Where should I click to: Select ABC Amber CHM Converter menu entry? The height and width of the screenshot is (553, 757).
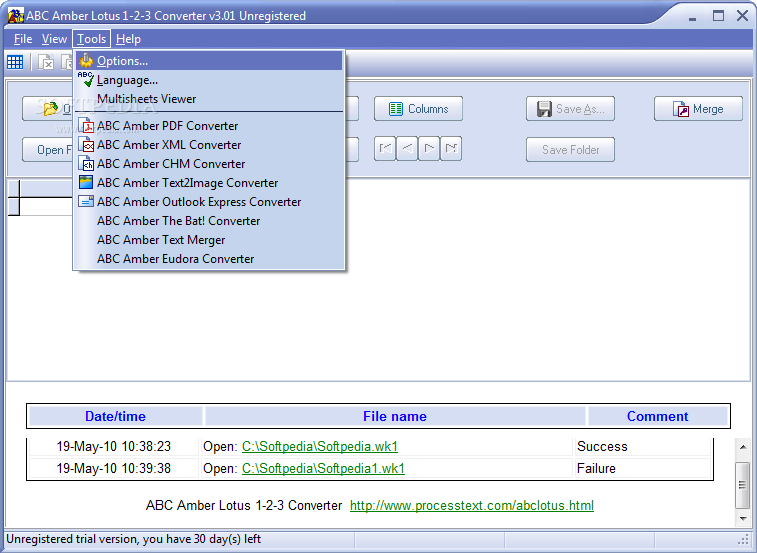(209, 164)
